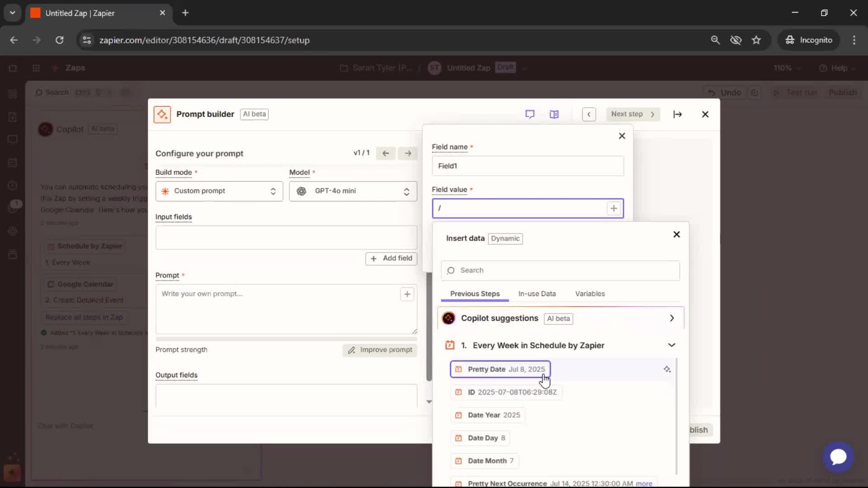The width and height of the screenshot is (868, 488).
Task: Reload the browser page
Action: point(59,40)
